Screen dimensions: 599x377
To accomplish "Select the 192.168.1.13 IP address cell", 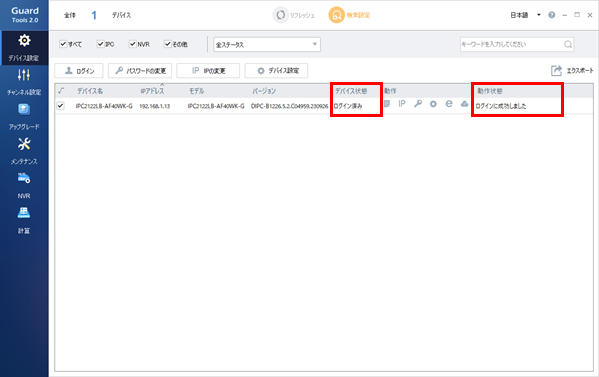I will tap(154, 106).
